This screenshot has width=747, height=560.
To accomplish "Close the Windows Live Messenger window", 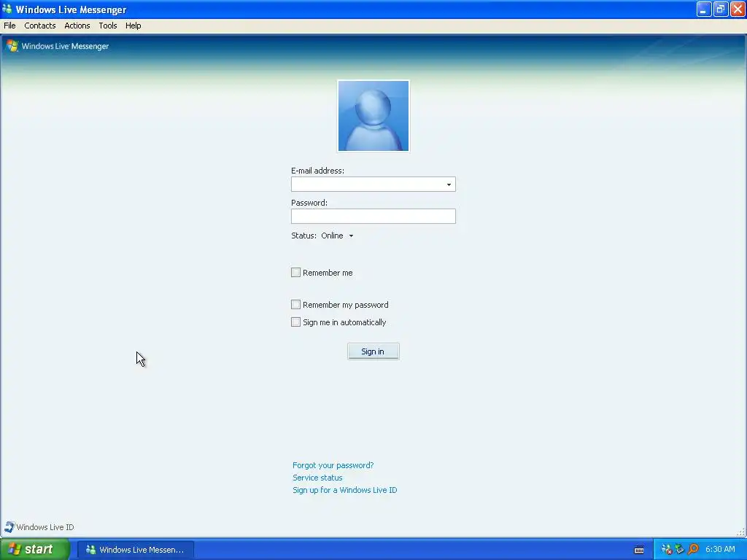I will [738, 9].
